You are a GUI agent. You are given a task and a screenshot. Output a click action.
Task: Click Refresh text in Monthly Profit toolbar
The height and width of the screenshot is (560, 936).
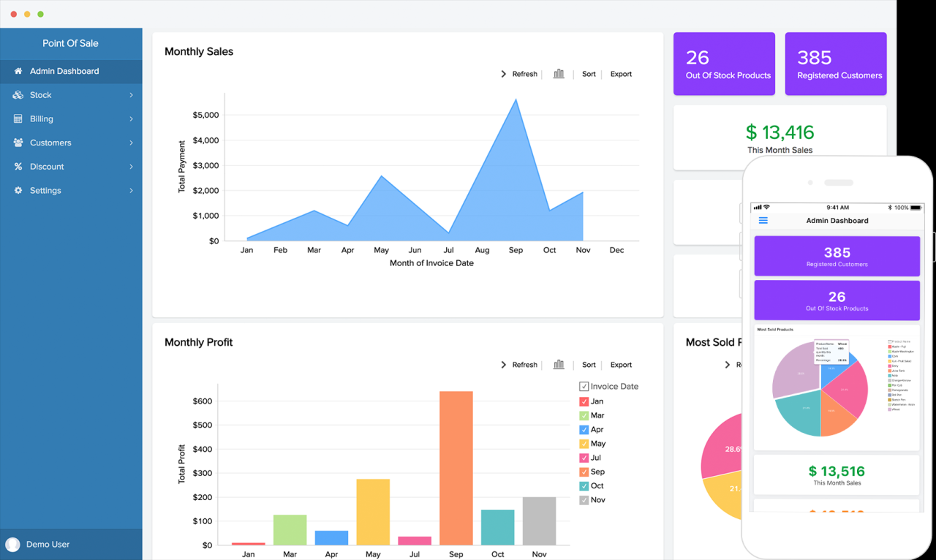(x=524, y=365)
